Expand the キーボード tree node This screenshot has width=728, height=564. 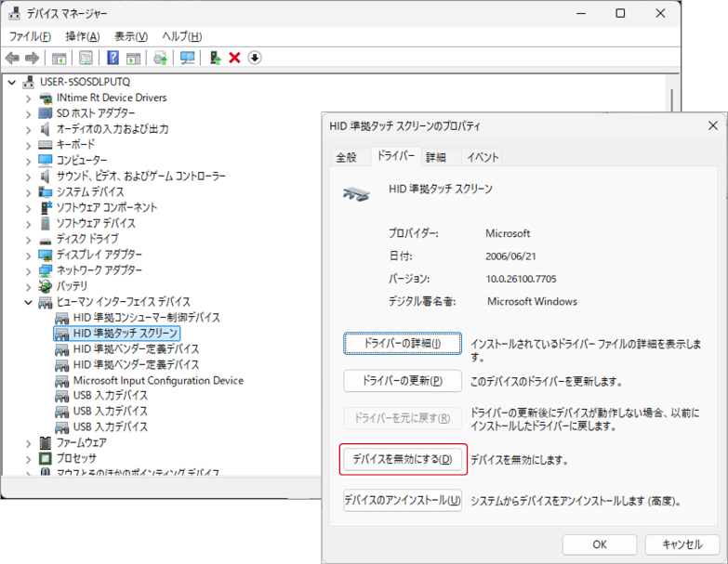[x=28, y=145]
